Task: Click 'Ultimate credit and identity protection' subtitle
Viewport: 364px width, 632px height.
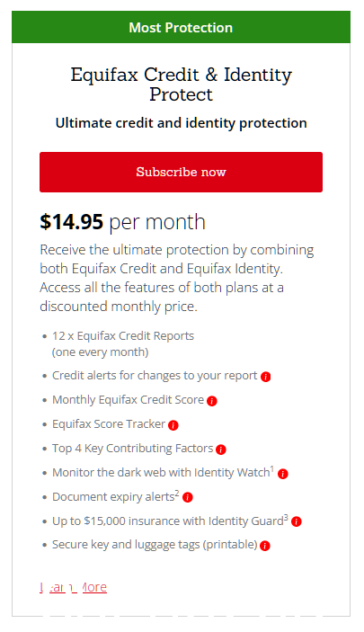Action: pos(181,123)
